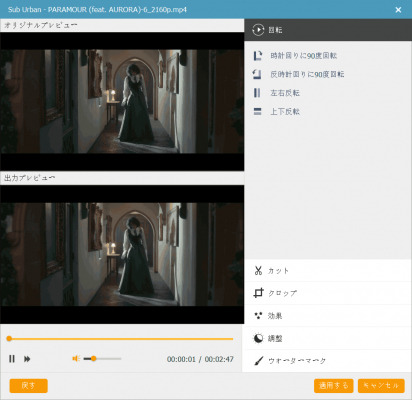Close the video editing dialog
This screenshot has width=412, height=400.
(x=398, y=10)
